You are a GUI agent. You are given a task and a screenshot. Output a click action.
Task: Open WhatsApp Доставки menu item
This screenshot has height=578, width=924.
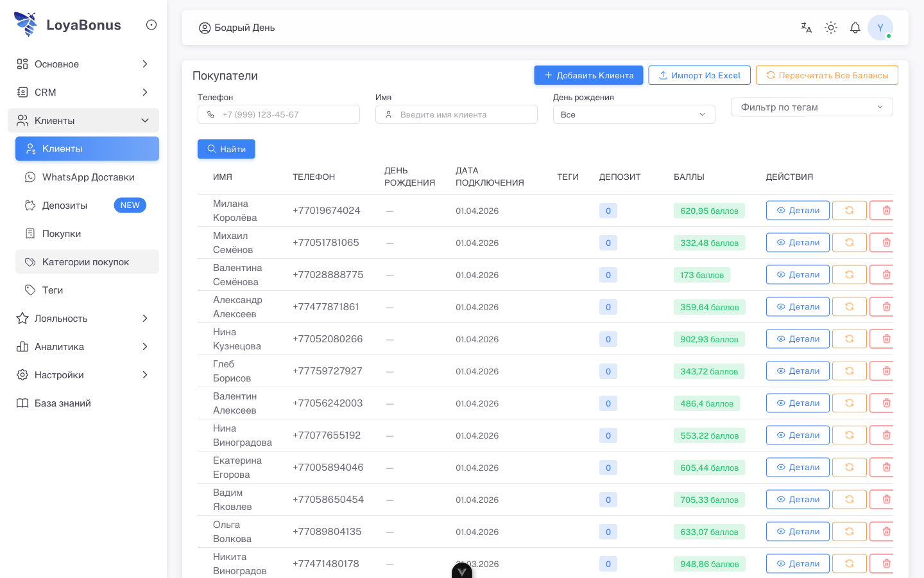(88, 177)
